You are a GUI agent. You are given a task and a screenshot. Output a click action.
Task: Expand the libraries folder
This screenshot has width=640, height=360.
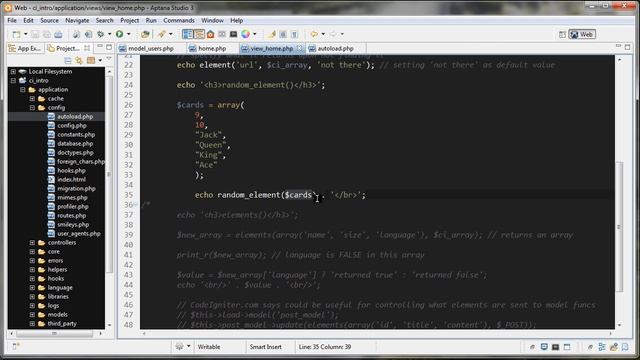(32, 296)
